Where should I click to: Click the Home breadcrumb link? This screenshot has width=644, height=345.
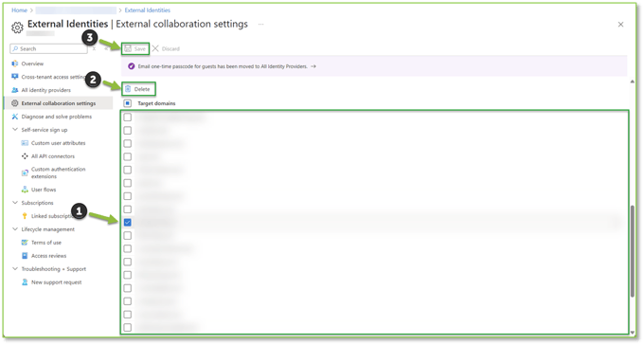click(x=19, y=10)
